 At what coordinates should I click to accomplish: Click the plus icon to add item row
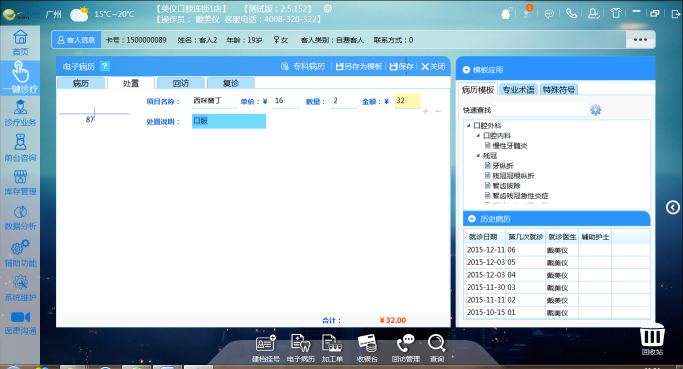(425, 112)
